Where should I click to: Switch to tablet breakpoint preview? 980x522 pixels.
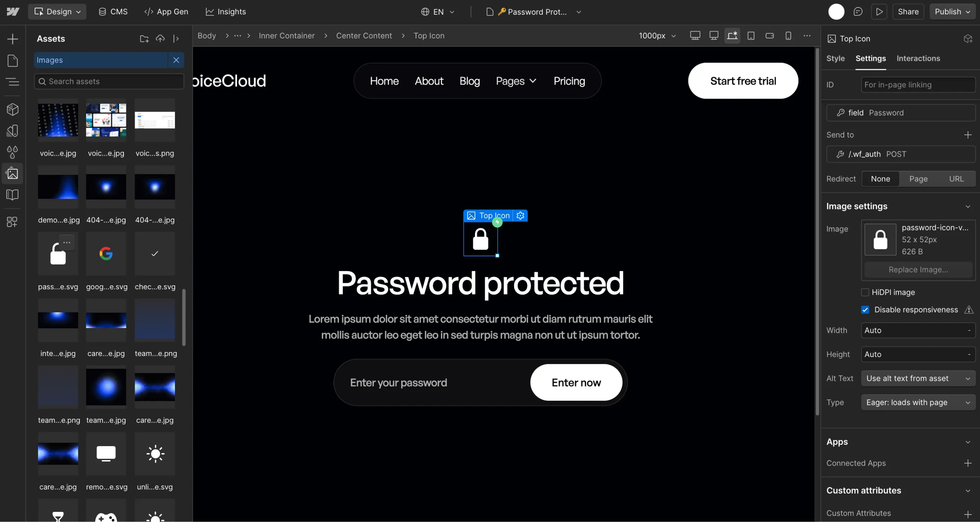click(751, 36)
